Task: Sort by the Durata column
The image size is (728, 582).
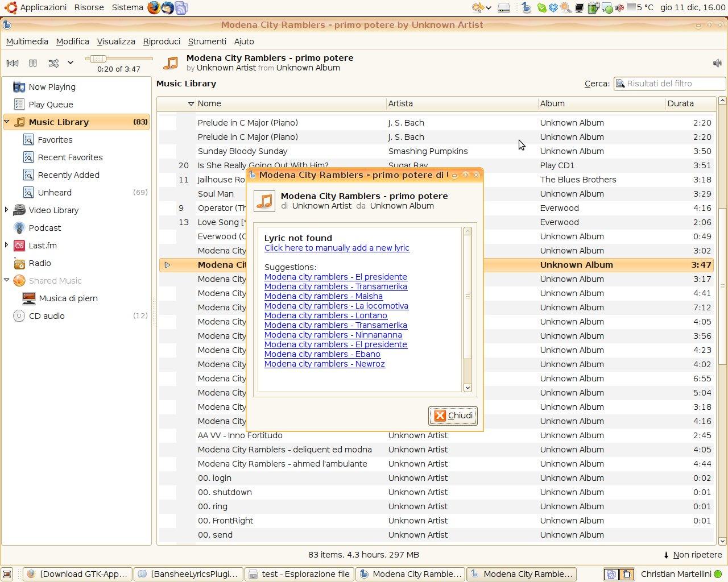Action: [689, 103]
